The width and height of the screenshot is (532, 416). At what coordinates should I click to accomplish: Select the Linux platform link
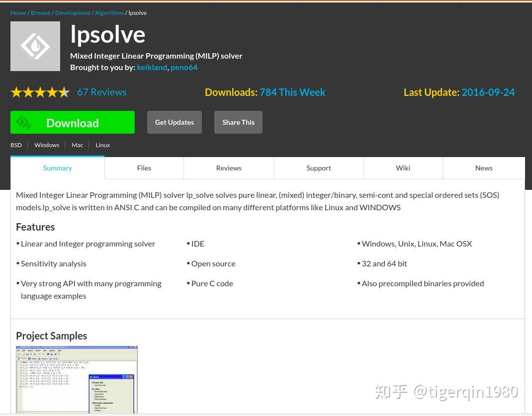(x=102, y=145)
